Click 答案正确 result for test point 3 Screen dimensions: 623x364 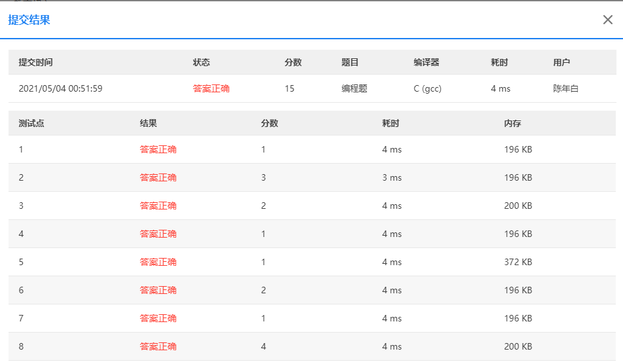(x=158, y=206)
